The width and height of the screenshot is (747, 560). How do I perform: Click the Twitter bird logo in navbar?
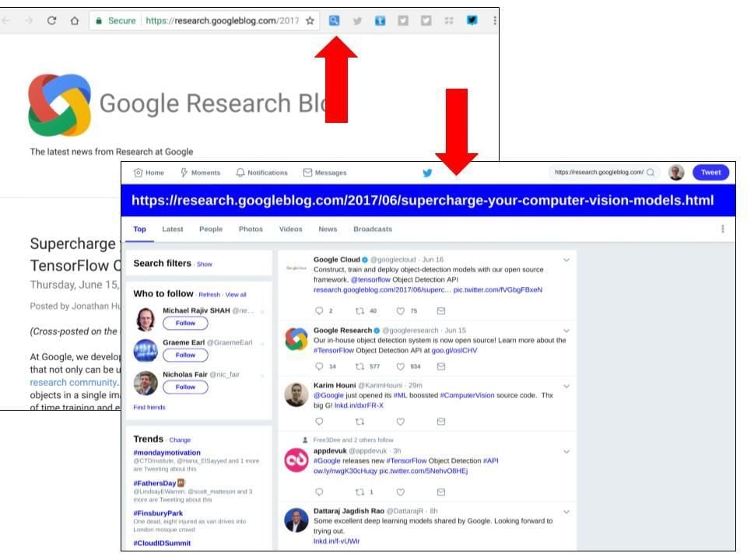coord(427,173)
